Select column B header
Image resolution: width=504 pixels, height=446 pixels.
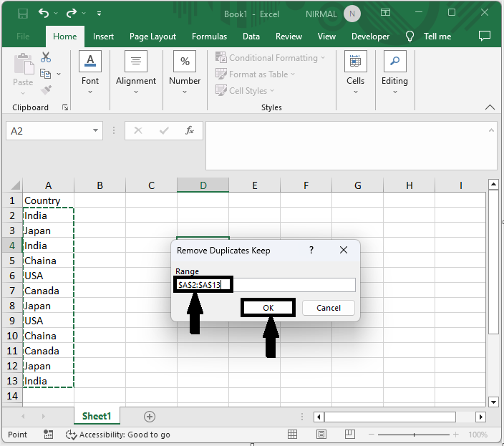click(100, 185)
